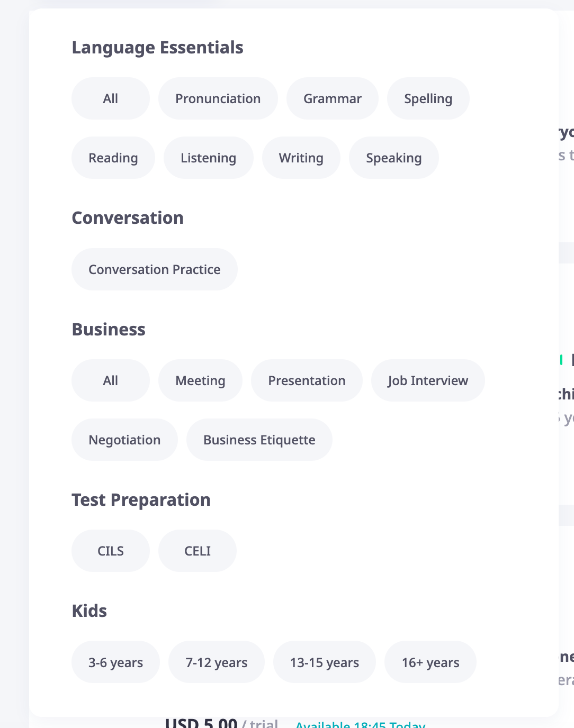Pick the 16+ years option
Screen dimensions: 574x728
[x=431, y=662]
